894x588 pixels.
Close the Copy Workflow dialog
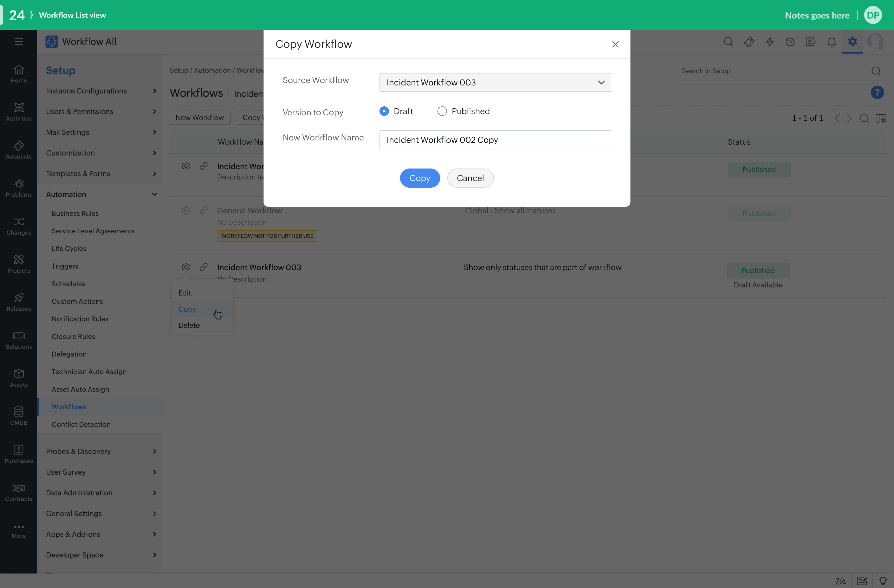click(615, 44)
